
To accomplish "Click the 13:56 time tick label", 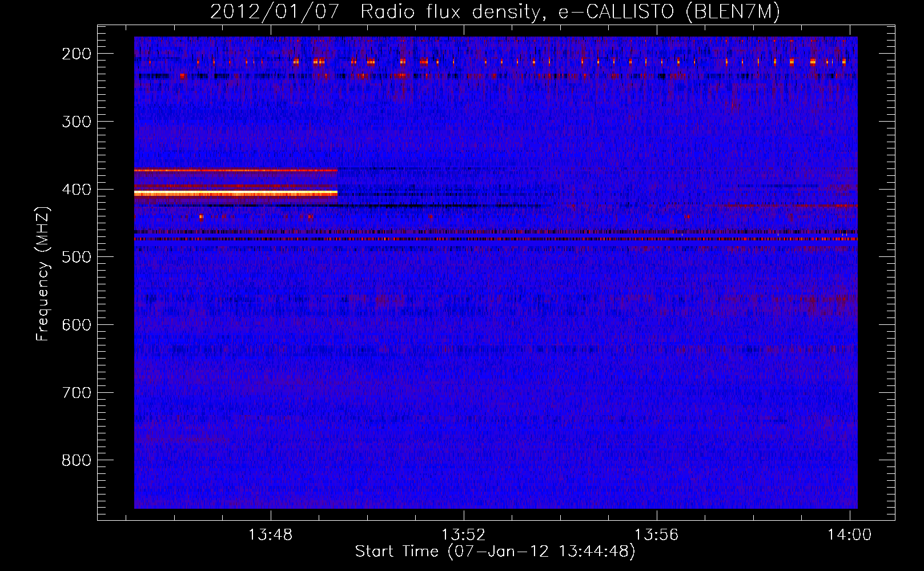I will 656,534.
